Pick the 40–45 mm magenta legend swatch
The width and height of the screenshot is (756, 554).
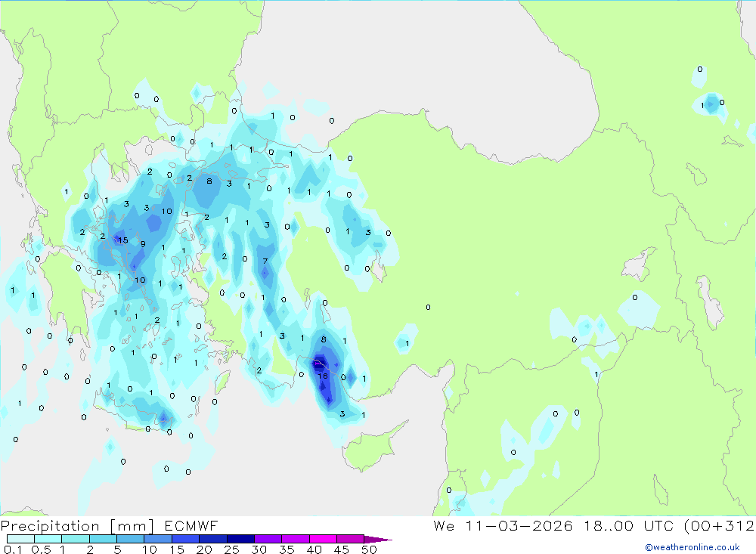point(323,539)
